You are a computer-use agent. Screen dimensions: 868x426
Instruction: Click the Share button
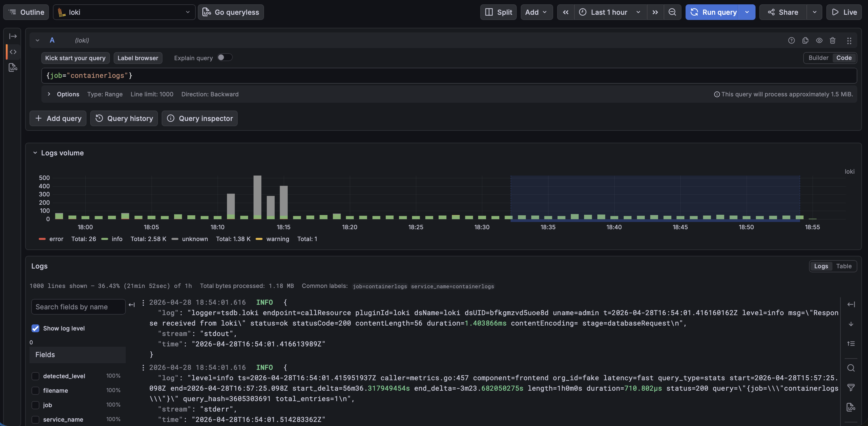[x=783, y=12]
